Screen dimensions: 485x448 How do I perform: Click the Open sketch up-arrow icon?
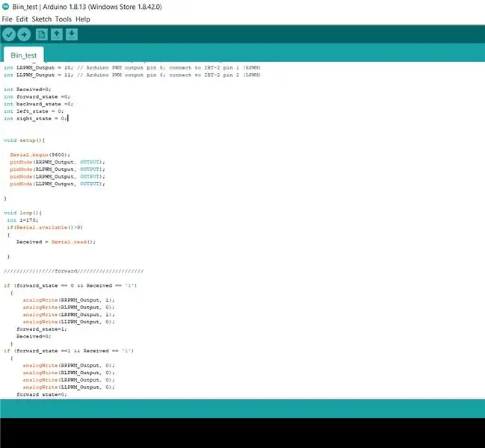(57, 34)
